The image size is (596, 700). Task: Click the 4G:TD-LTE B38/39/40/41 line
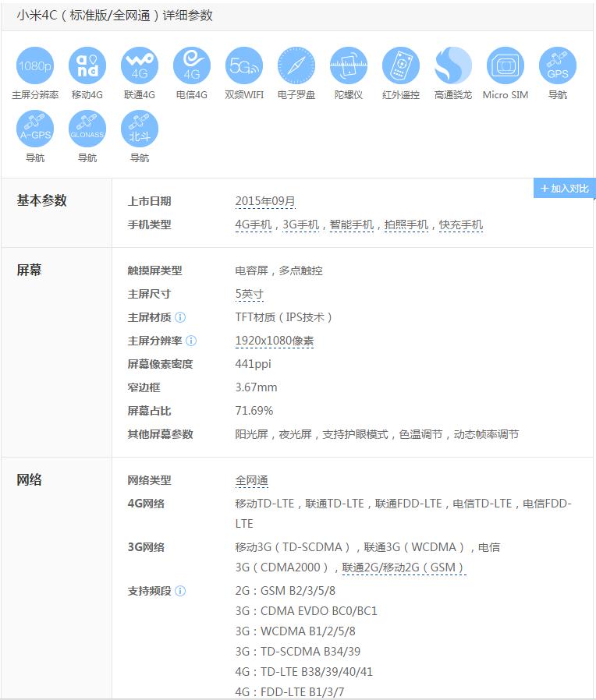(x=303, y=671)
